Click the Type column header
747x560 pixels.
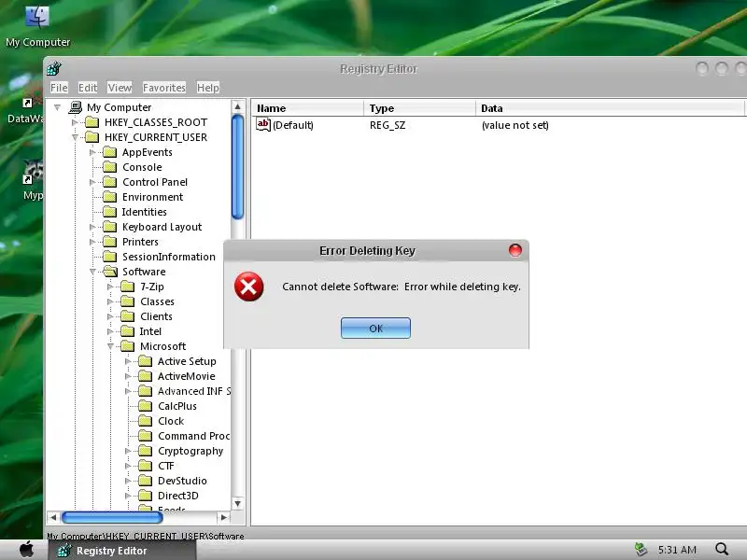pyautogui.click(x=419, y=108)
